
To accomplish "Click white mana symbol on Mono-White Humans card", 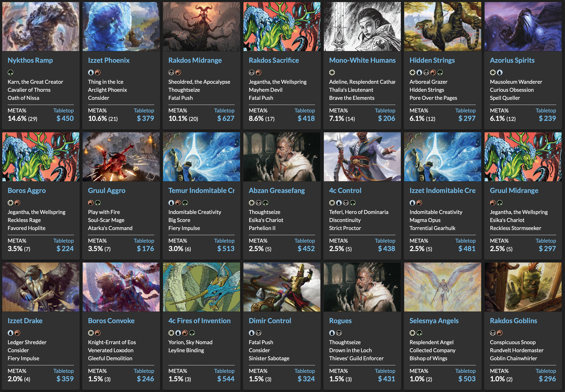I will click(332, 72).
